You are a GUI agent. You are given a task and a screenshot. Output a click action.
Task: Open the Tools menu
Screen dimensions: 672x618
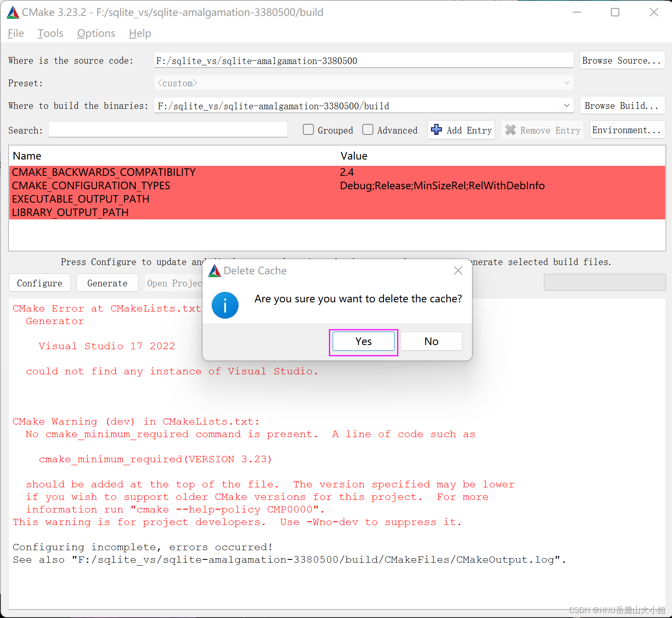(x=51, y=33)
